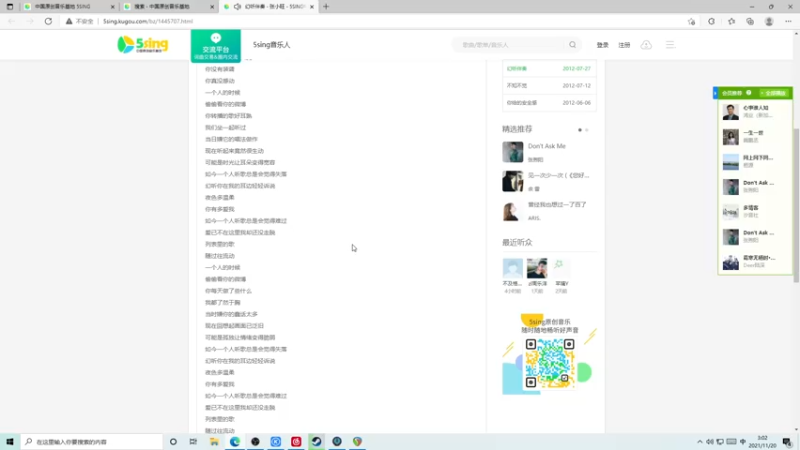Select second carousel dot beside 精选推荐
The height and width of the screenshot is (450, 800).
[x=587, y=130]
